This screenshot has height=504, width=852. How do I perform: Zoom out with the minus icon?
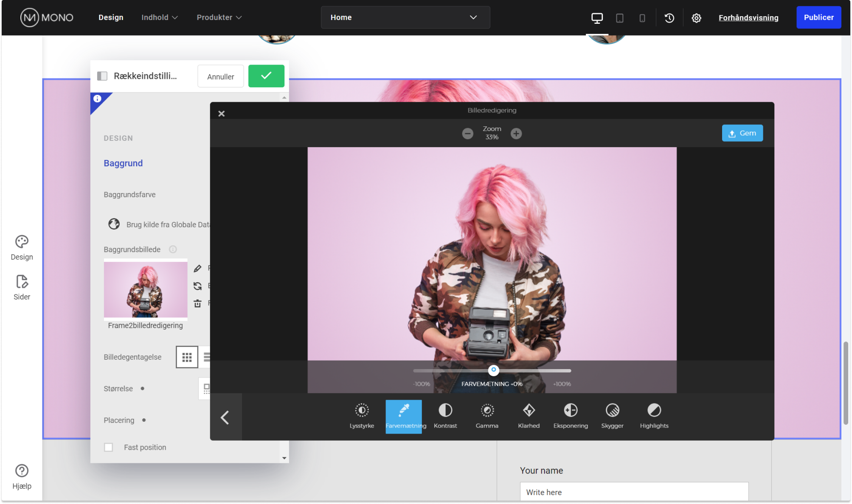(x=467, y=134)
